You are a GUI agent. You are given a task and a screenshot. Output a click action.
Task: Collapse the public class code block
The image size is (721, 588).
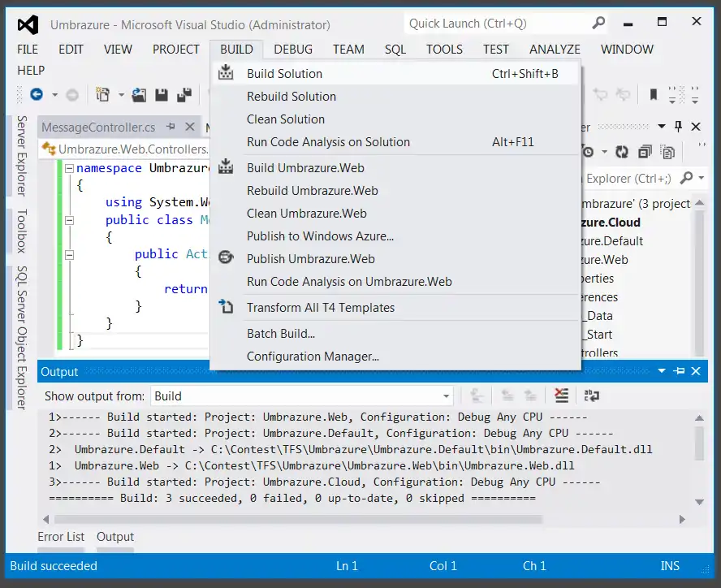[x=69, y=220]
